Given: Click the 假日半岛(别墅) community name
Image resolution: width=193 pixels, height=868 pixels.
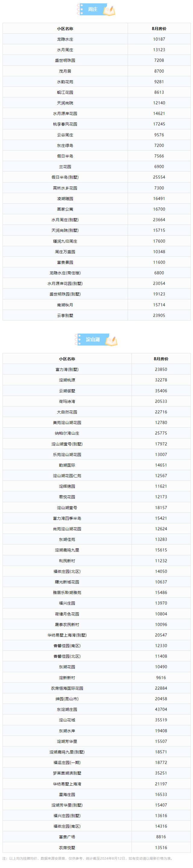Looking at the screenshot, I should click(x=65, y=177).
